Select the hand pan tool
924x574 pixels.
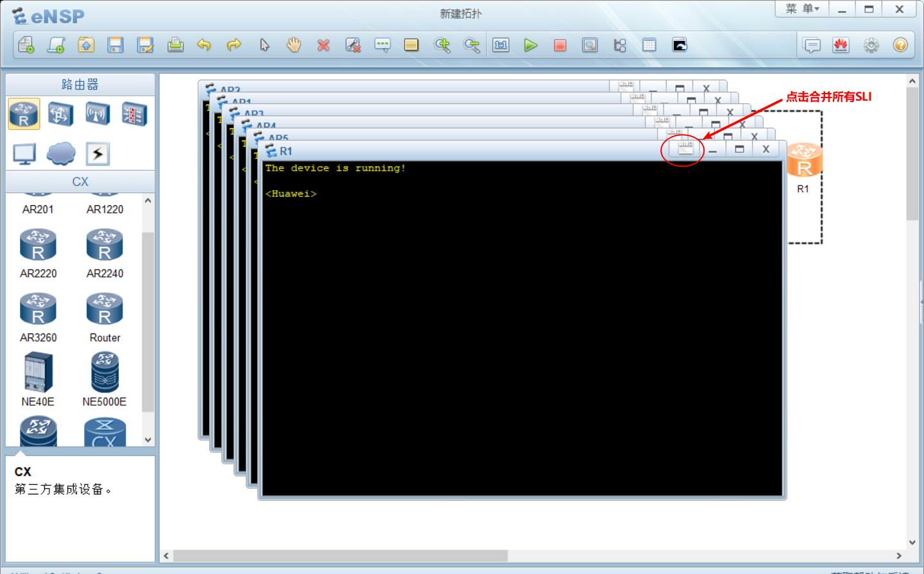(x=294, y=45)
